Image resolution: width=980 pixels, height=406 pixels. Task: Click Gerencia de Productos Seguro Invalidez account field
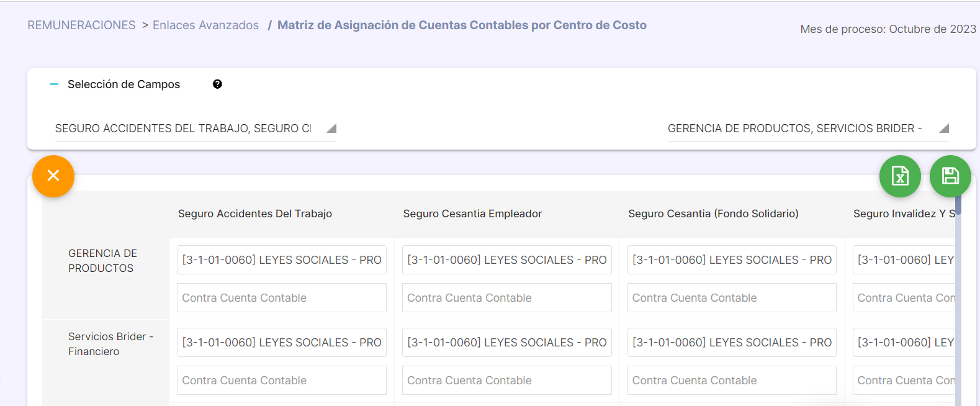904,260
